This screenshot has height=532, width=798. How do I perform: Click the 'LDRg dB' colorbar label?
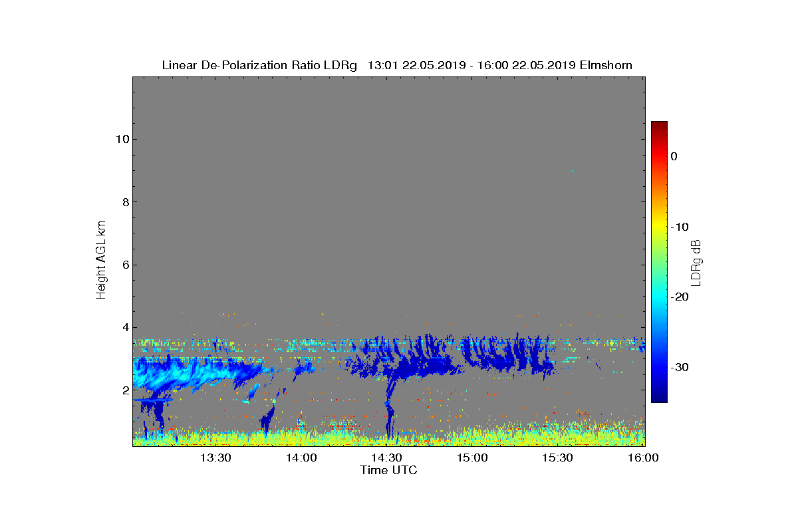[x=696, y=263]
